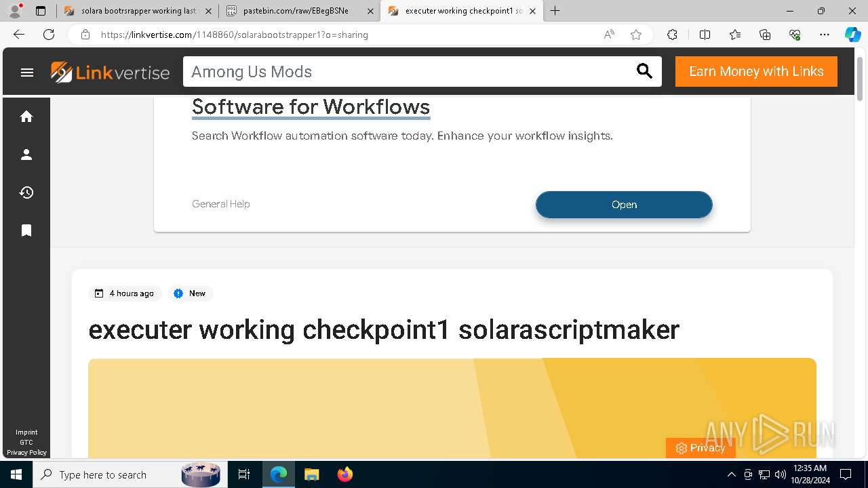Go back with the browser back arrow
868x488 pixels.
coord(19,35)
